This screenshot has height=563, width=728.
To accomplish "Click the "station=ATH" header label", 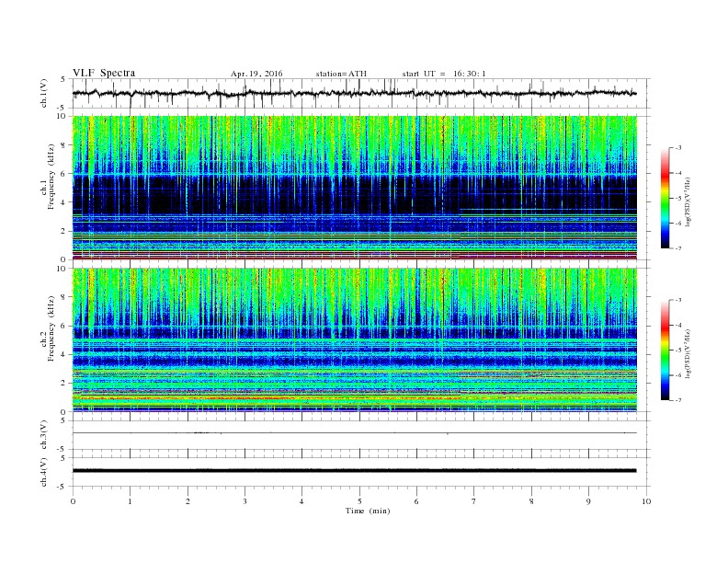I will pyautogui.click(x=341, y=74).
